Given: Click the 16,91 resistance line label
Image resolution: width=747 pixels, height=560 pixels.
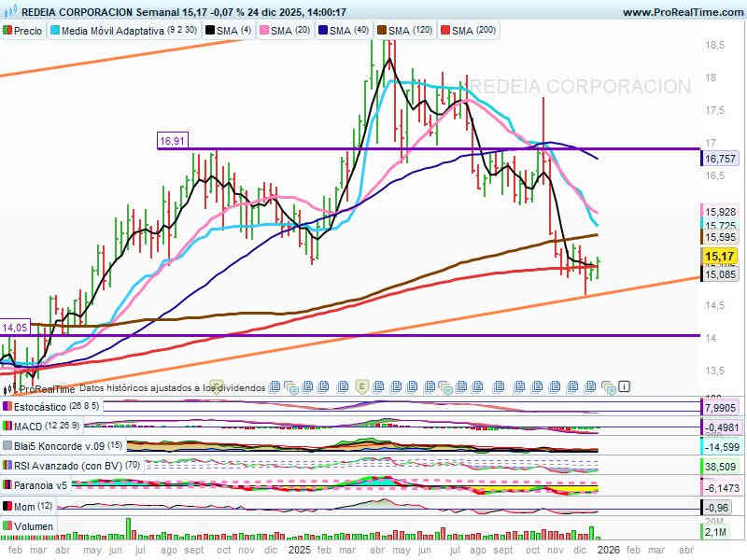Looking at the screenshot, I should point(173,141).
